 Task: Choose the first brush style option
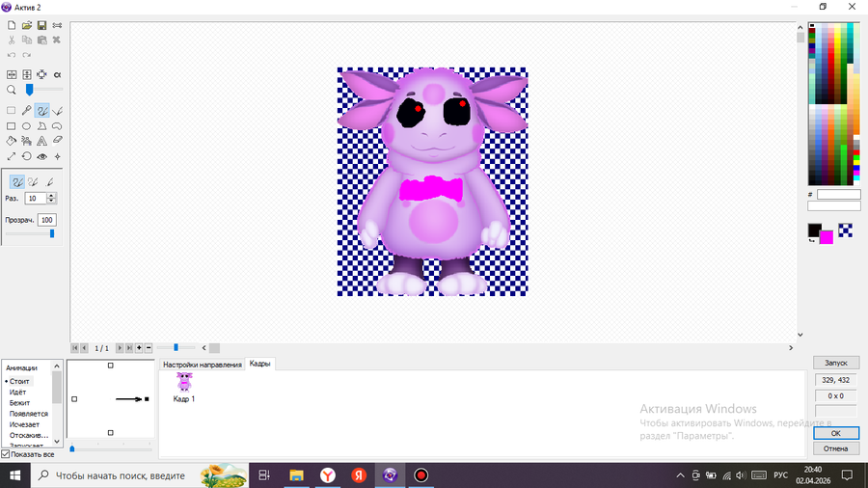click(17, 182)
